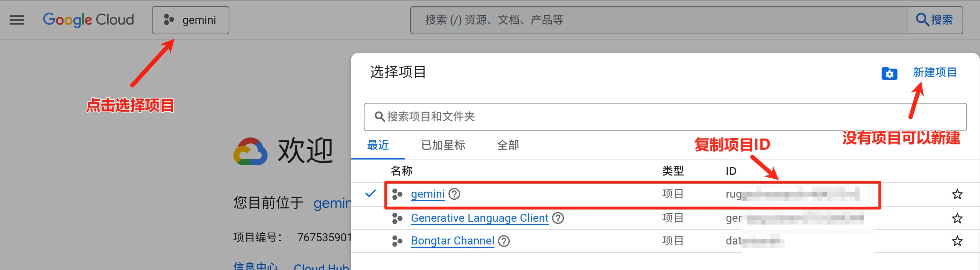Click the 新建项目 new project link
Screen dimensions: 980x270
(935, 72)
